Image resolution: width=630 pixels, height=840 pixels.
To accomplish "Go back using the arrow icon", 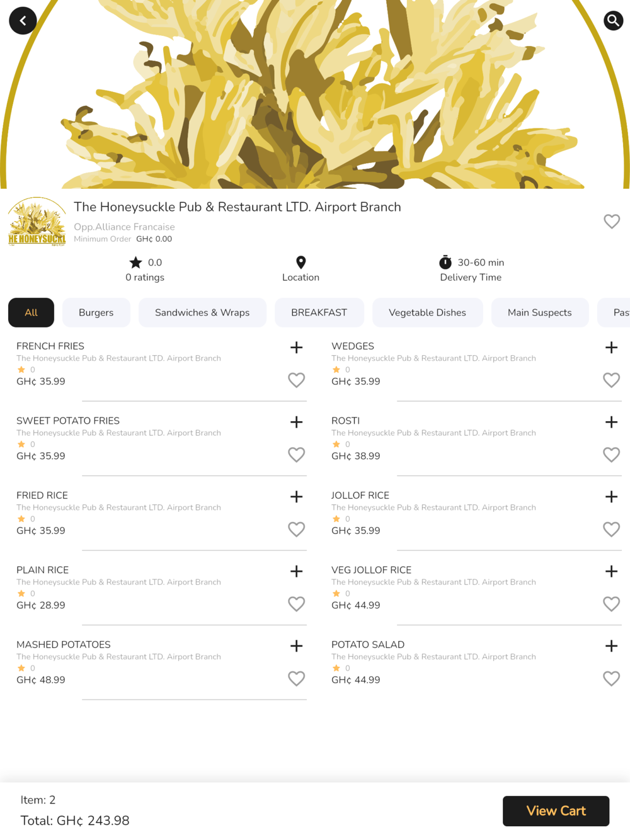I will point(23,21).
